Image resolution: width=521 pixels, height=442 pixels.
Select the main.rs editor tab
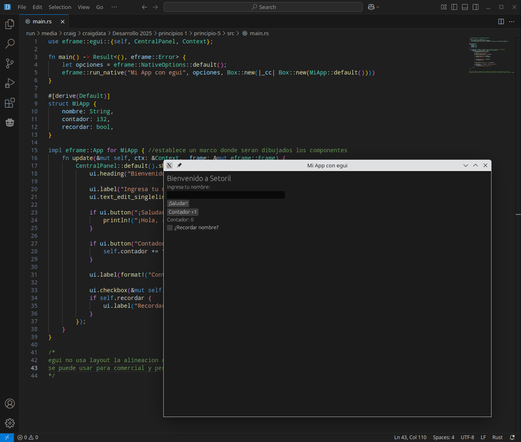(42, 21)
